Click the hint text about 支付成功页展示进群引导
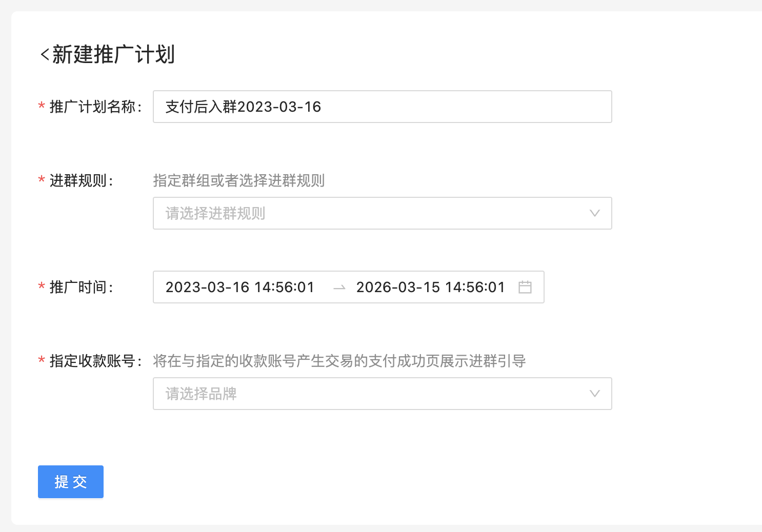Image resolution: width=762 pixels, height=532 pixels. click(x=339, y=361)
